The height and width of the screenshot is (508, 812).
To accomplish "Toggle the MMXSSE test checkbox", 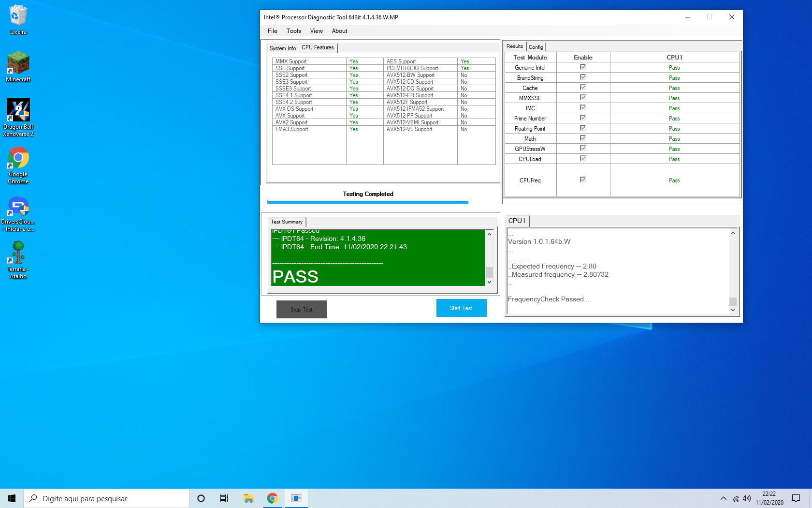I will tap(583, 98).
